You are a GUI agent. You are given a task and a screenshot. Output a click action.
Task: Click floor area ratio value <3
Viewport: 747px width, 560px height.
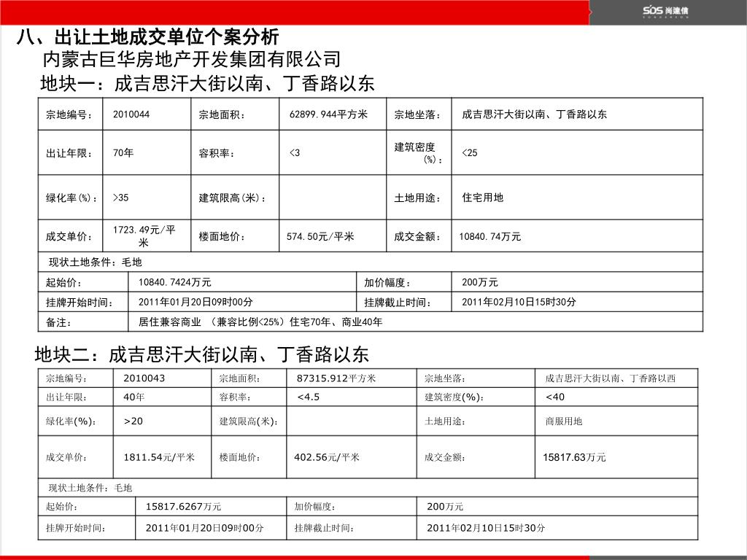tap(295, 153)
